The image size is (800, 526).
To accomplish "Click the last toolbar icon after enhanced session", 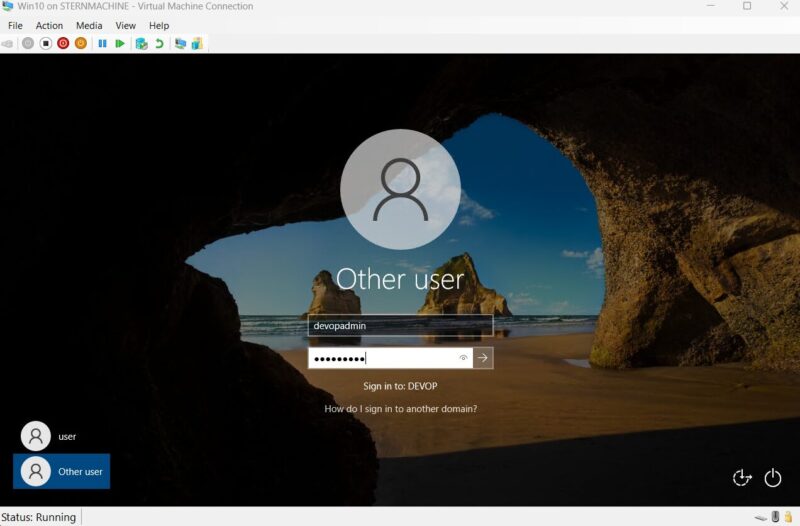I will point(197,44).
